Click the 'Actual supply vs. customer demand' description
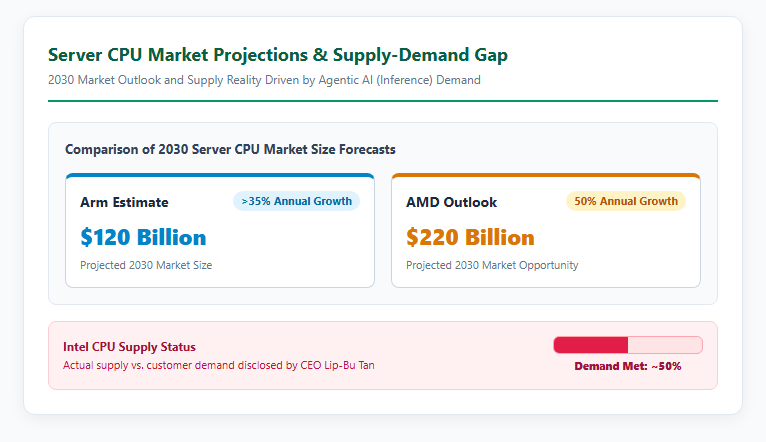The width and height of the screenshot is (766, 442). 219,365
